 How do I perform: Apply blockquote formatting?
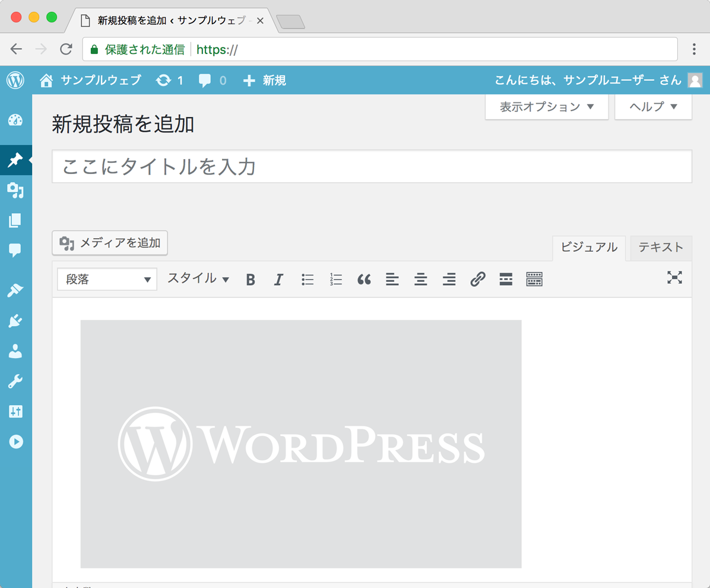364,280
